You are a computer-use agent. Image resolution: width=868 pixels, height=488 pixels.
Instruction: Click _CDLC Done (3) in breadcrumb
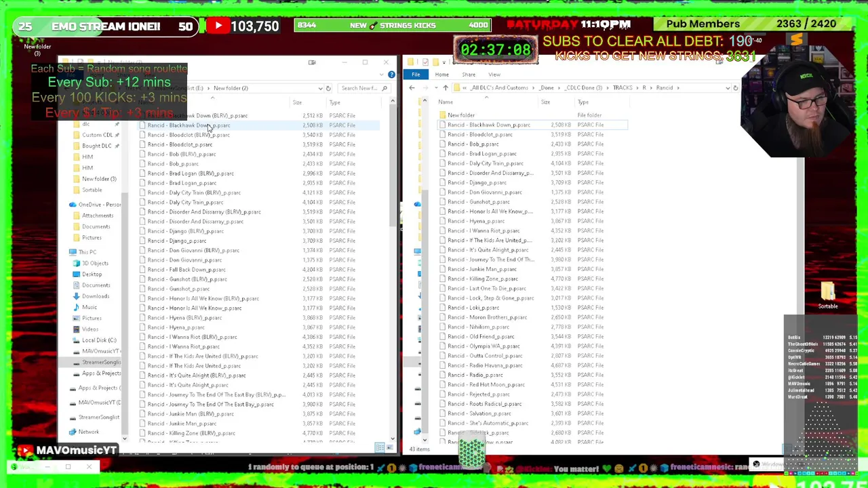pyautogui.click(x=583, y=87)
